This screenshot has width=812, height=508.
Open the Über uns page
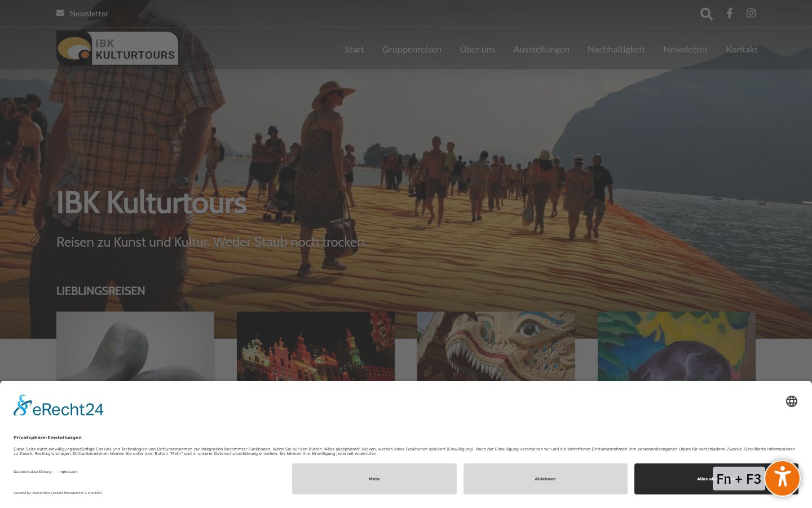[477, 49]
